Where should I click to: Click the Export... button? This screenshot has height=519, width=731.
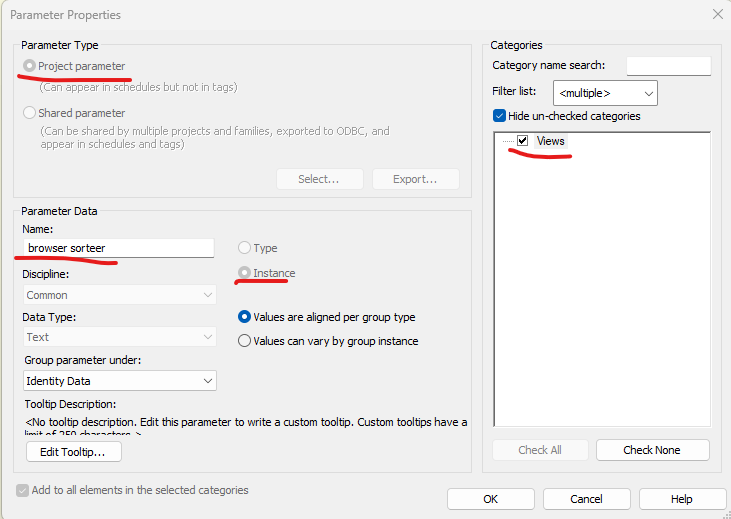[415, 179]
